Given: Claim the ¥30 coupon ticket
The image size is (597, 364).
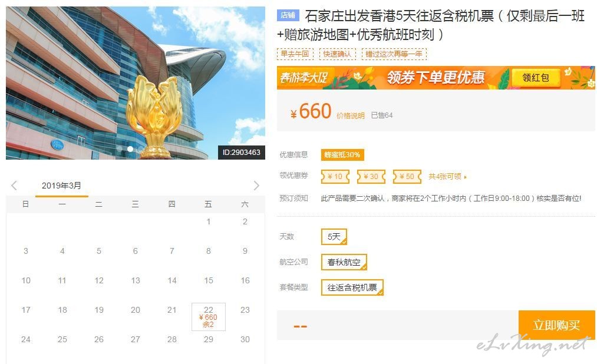Looking at the screenshot, I should coord(371,177).
